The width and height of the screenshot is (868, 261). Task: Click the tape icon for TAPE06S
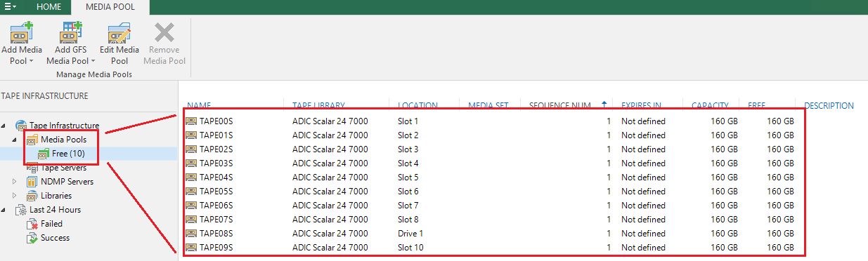[x=191, y=206]
